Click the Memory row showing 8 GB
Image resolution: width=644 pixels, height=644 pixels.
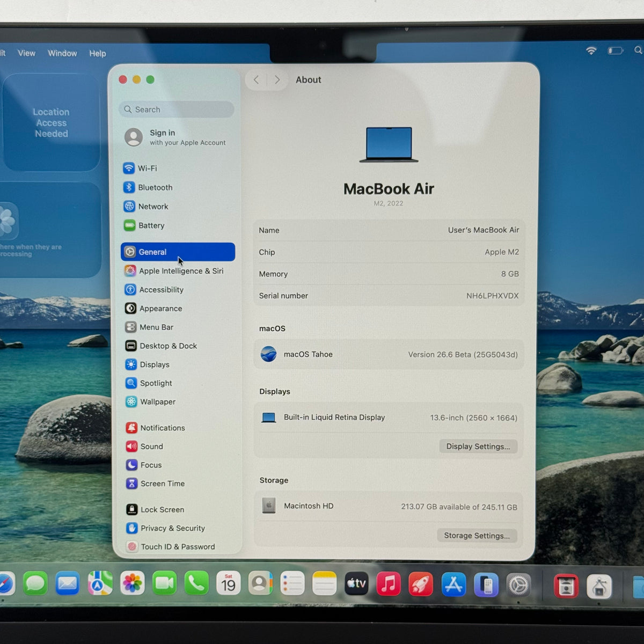point(389,274)
